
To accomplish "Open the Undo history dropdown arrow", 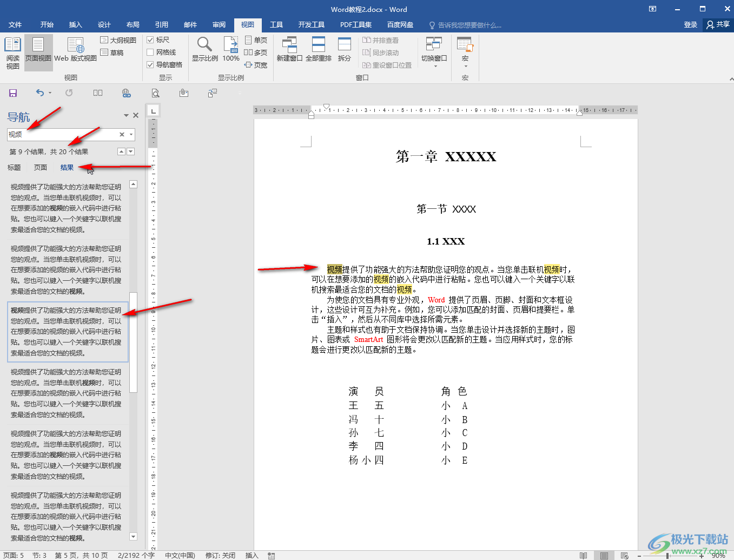I will pos(50,93).
